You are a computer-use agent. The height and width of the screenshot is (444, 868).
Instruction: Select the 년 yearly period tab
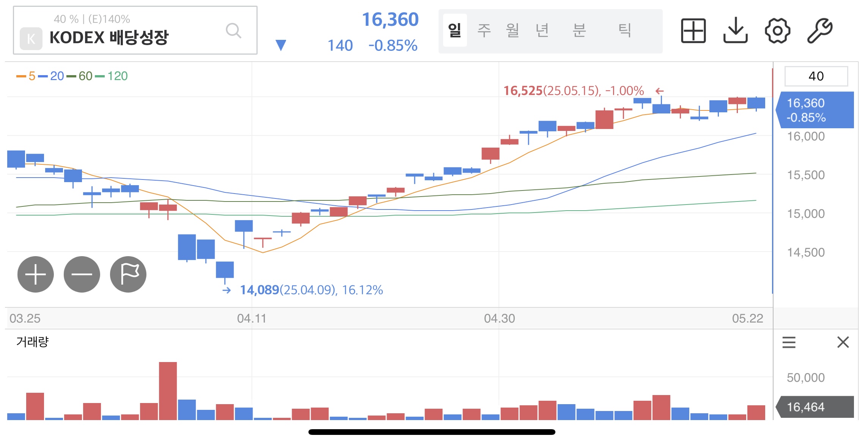point(542,30)
